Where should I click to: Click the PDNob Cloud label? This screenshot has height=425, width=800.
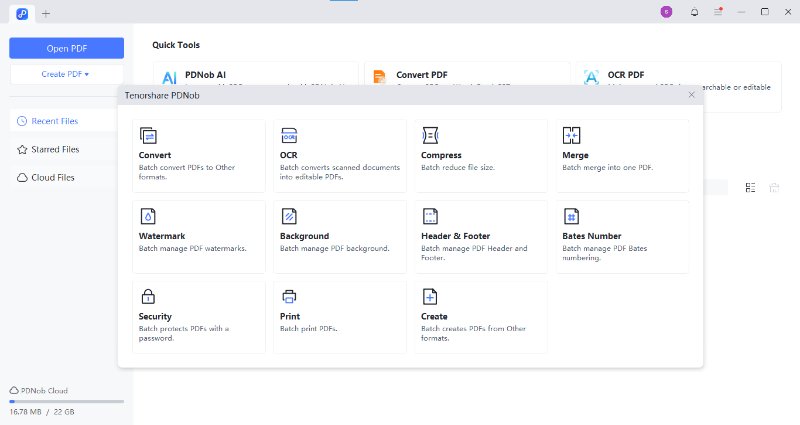pyautogui.click(x=44, y=391)
